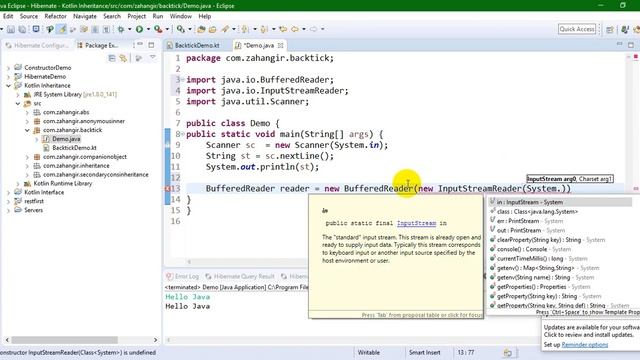
Task: Maximize the editor area
Action: tap(631, 44)
